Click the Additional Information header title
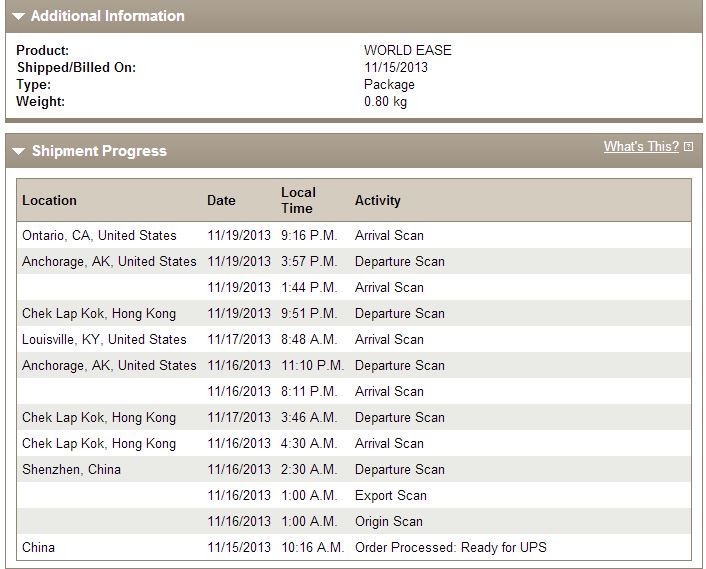The height and width of the screenshot is (569, 706). pyautogui.click(x=108, y=16)
